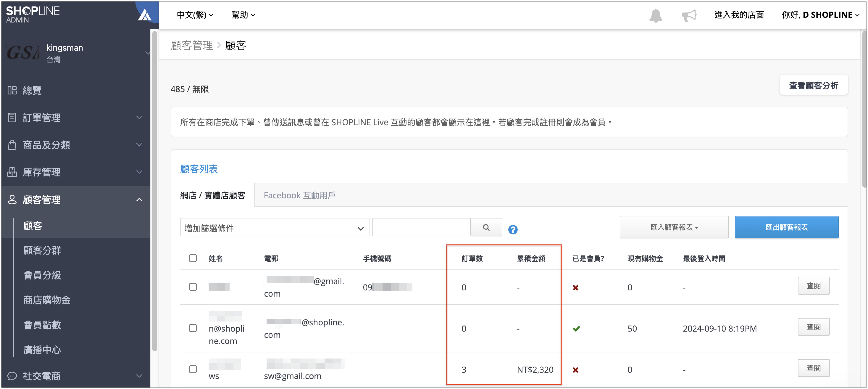868x389 pixels.
Task: Expand the 庫存管理 sidebar section
Action: click(x=139, y=172)
